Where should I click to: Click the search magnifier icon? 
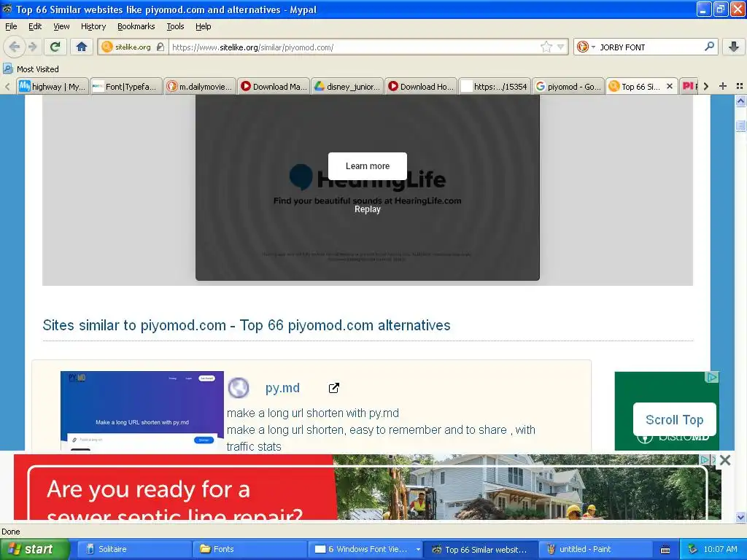(709, 47)
